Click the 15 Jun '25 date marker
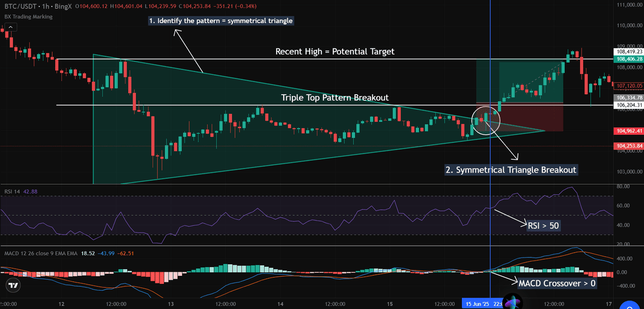Screen dimensions: 644x309 (x=476, y=303)
